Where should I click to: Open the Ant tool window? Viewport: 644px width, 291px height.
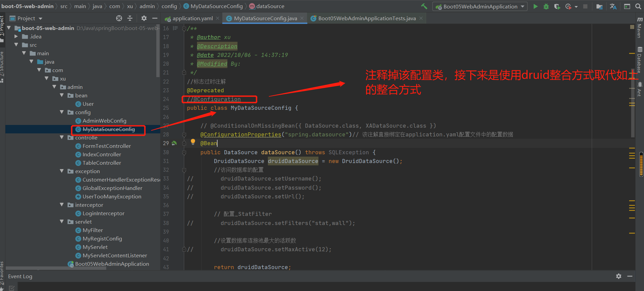pos(639,89)
